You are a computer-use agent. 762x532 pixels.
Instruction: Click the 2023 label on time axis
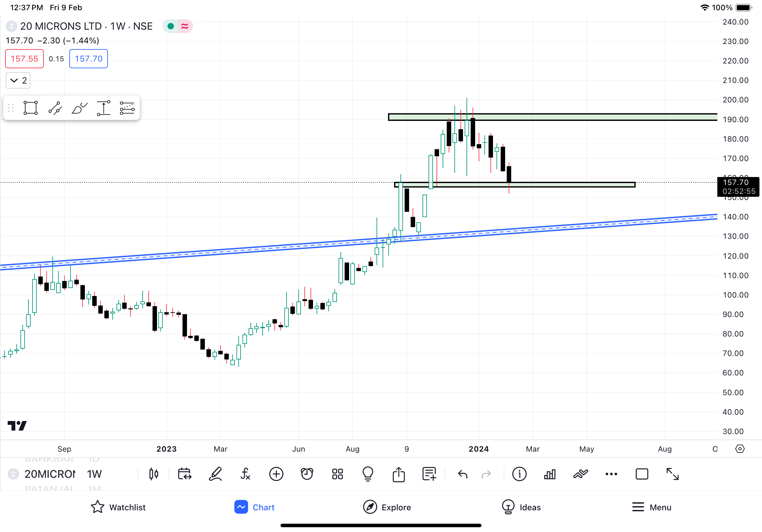(x=167, y=449)
